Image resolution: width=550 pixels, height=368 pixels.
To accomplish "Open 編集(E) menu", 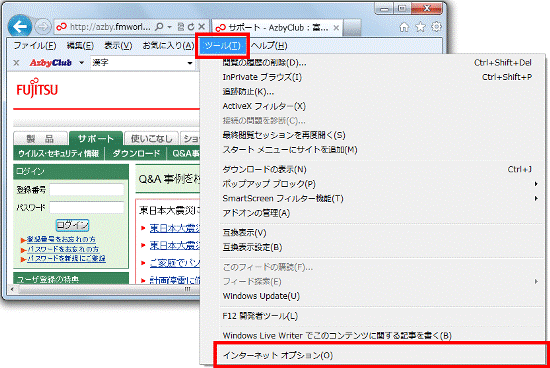I will [x=80, y=46].
